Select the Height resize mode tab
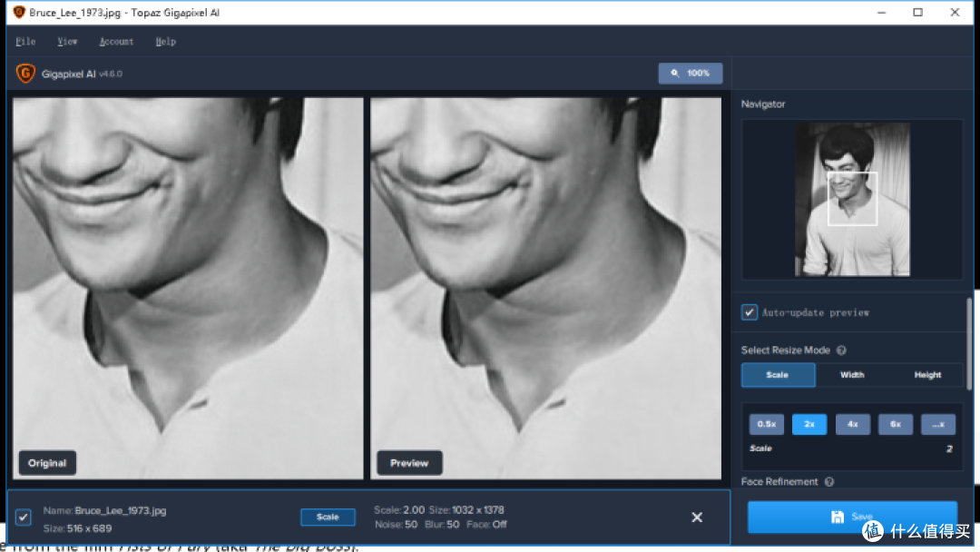Viewport: 980px width, 552px height. 926,374
